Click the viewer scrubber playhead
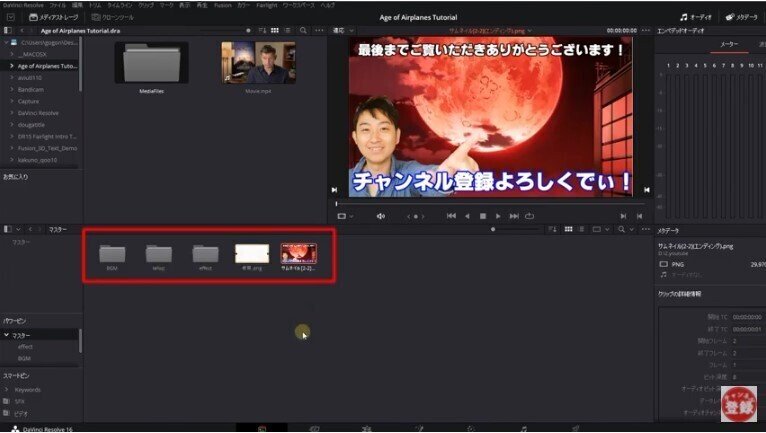766x433 pixels. point(336,204)
